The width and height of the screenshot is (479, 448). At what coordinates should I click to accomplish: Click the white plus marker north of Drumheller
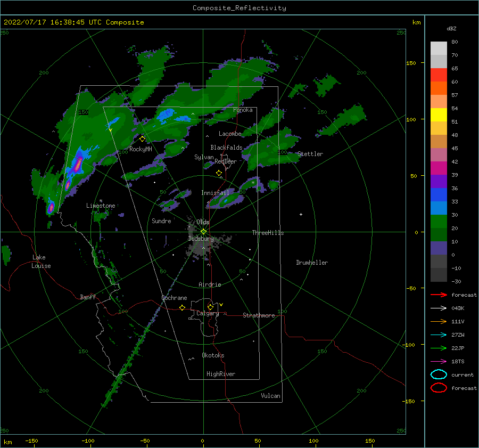click(x=301, y=214)
